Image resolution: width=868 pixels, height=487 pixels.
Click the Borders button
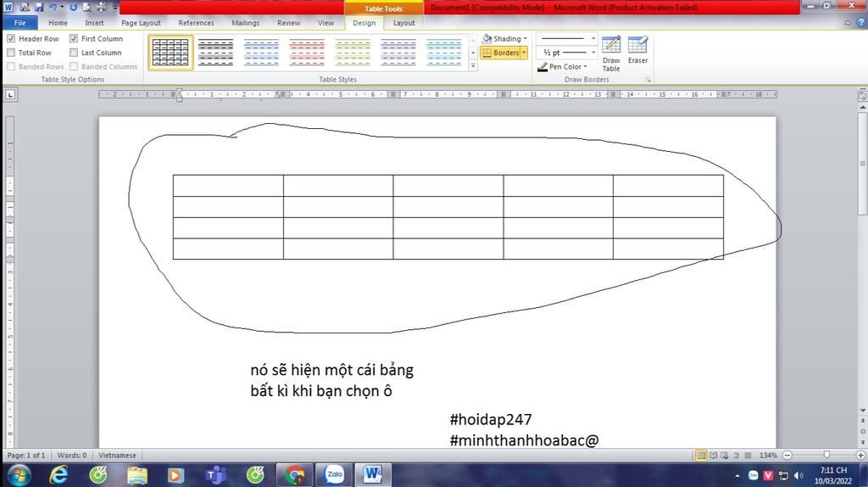501,53
